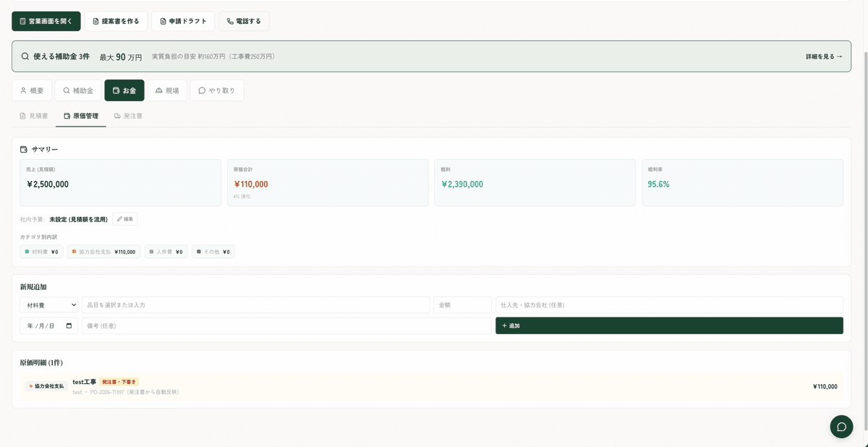Switch to the やり取り tab
This screenshot has height=447, width=868.
(x=216, y=90)
